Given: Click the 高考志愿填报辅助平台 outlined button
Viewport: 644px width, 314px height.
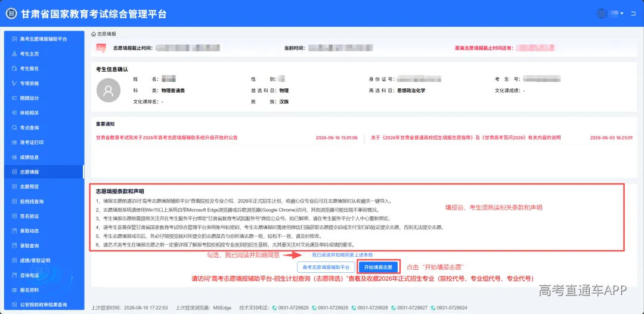Looking at the screenshot, I should tap(326, 267).
